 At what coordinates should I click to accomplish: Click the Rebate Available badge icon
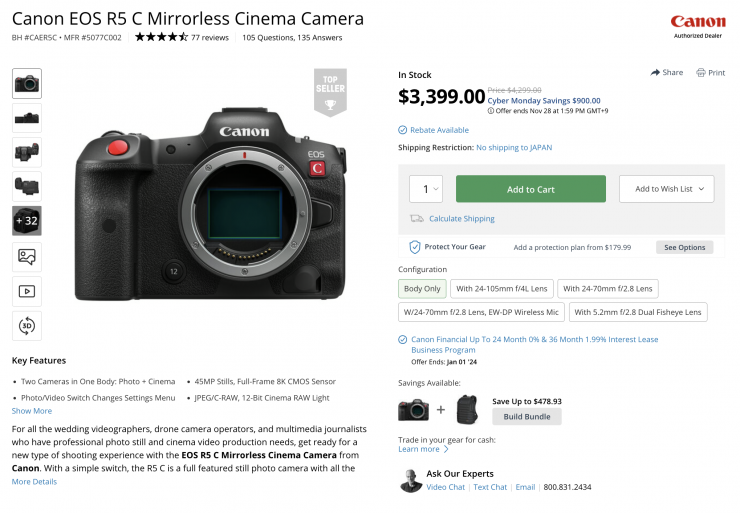pos(403,130)
